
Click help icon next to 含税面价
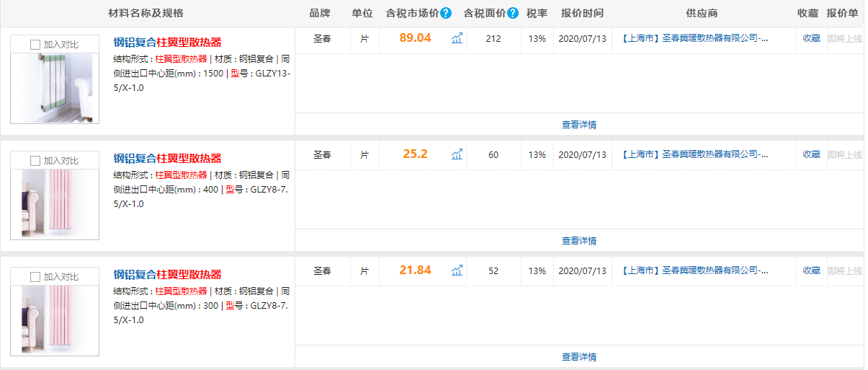(513, 13)
